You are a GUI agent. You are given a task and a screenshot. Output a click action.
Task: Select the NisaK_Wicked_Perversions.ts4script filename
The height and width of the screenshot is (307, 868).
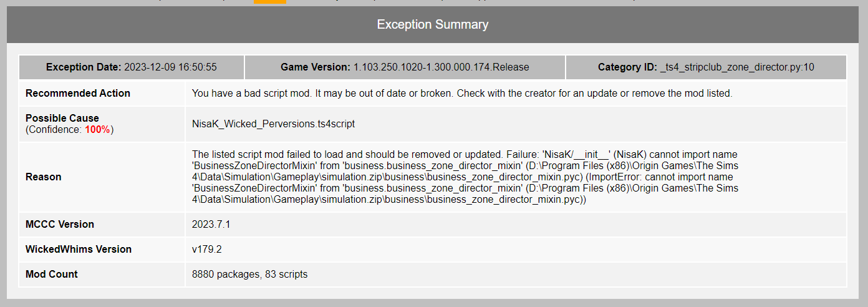(x=273, y=124)
